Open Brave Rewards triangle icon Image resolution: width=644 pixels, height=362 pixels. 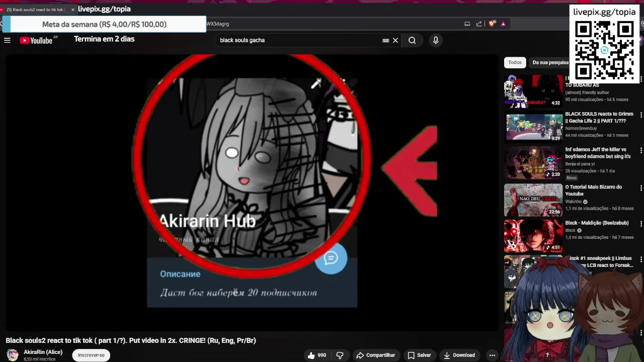click(503, 24)
